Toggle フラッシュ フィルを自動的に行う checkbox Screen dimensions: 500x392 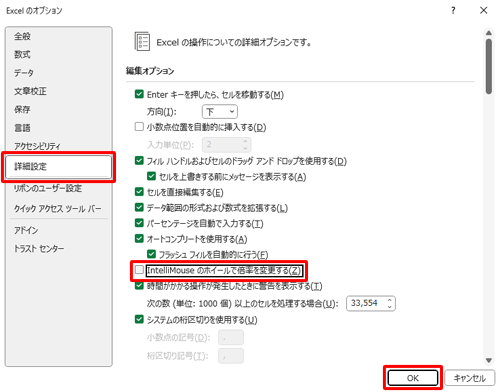151,254
